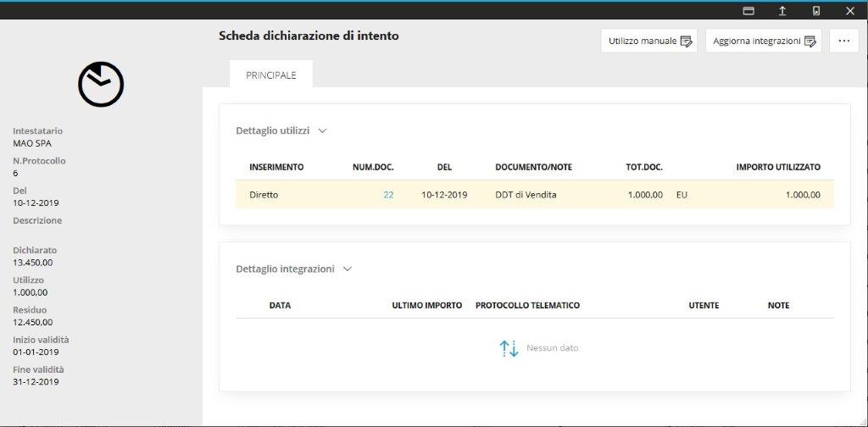Collapse the Dettaglio integrazioni section chevron
Viewport: 868px width, 427px height.
[x=347, y=269]
